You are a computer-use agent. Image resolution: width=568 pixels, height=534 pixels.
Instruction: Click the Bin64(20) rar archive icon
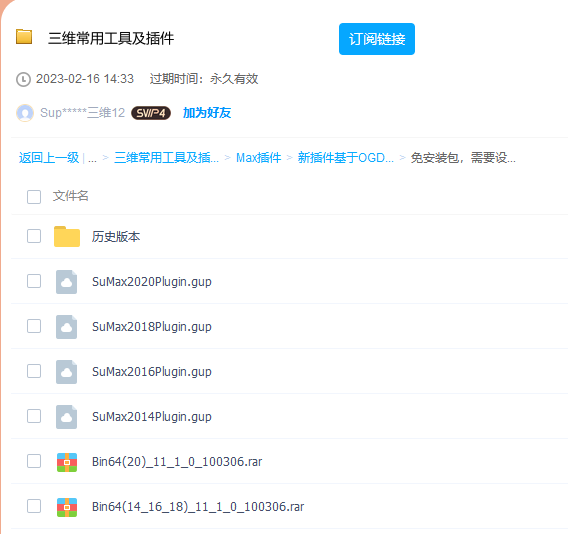tap(67, 462)
